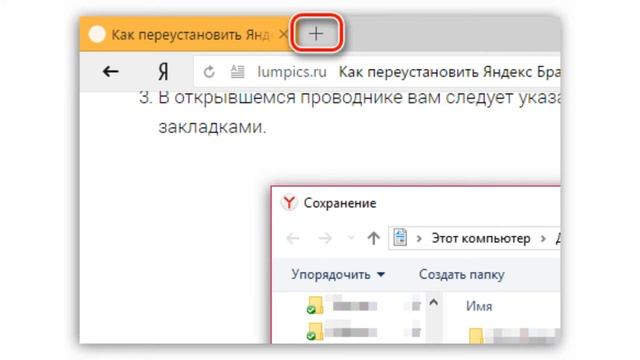This screenshot has width=640, height=360.
Task: Open a new tab with plus button
Action: coord(316,33)
